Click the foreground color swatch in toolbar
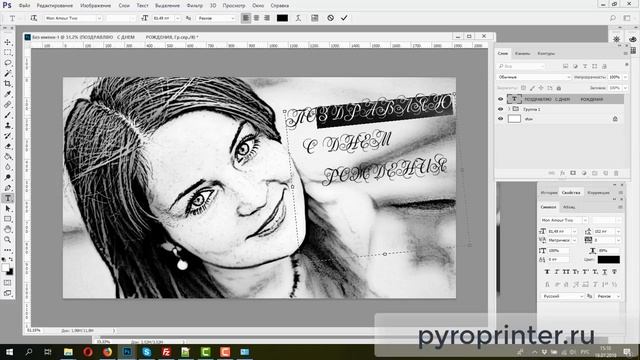The image size is (640, 360). (5, 268)
